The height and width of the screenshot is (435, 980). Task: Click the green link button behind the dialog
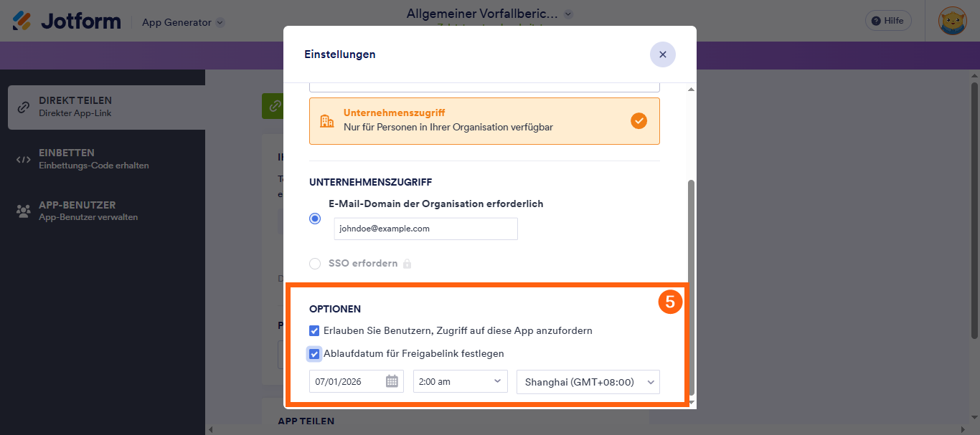[x=273, y=106]
